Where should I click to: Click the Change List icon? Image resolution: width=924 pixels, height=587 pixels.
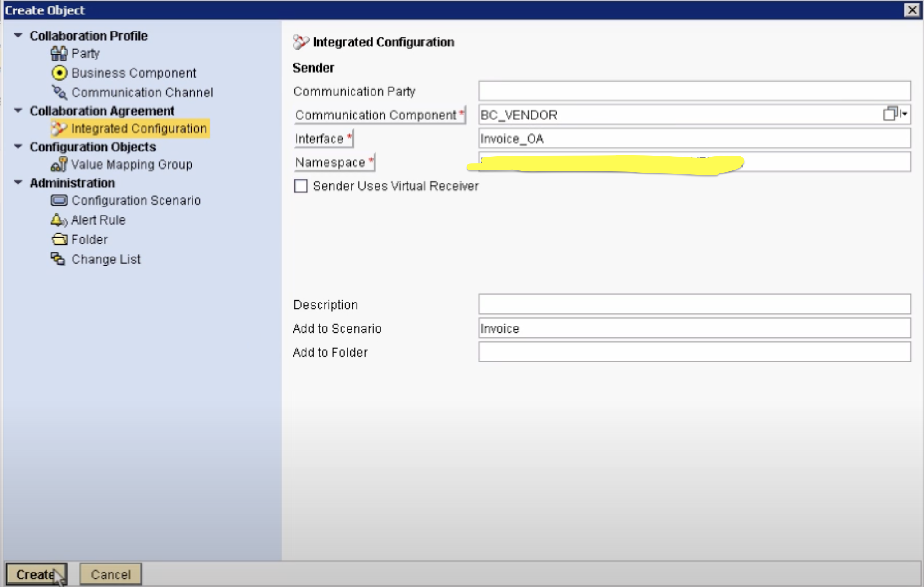(x=58, y=259)
